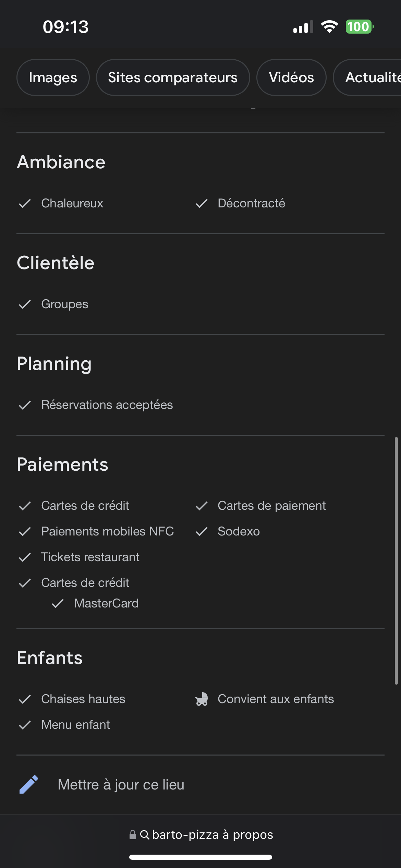Switch to Sites comparateurs tab

(173, 77)
